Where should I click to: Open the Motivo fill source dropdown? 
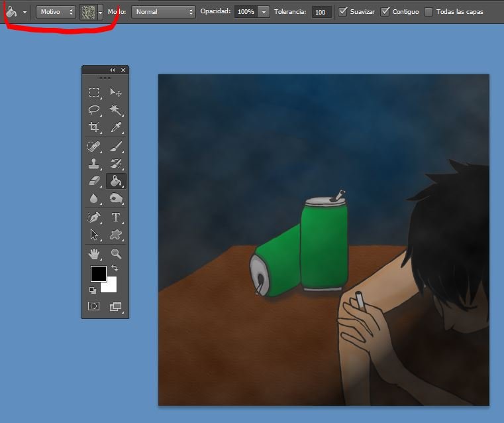pyautogui.click(x=56, y=12)
